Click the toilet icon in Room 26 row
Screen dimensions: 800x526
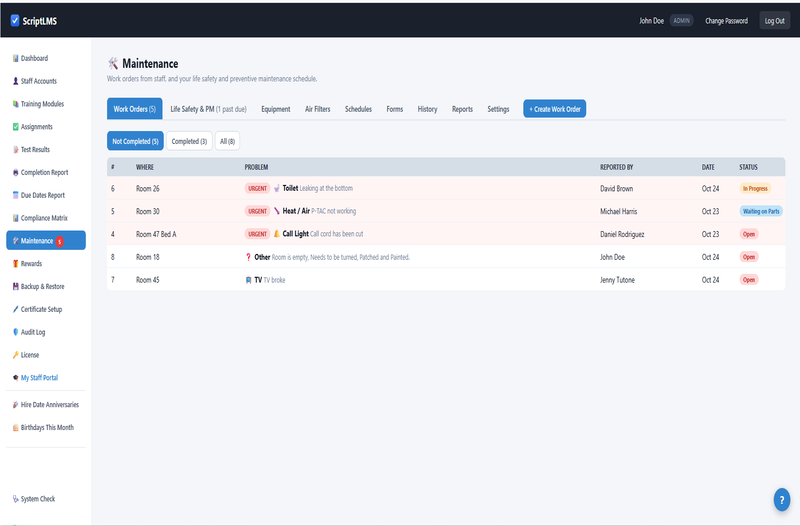tap(277, 188)
